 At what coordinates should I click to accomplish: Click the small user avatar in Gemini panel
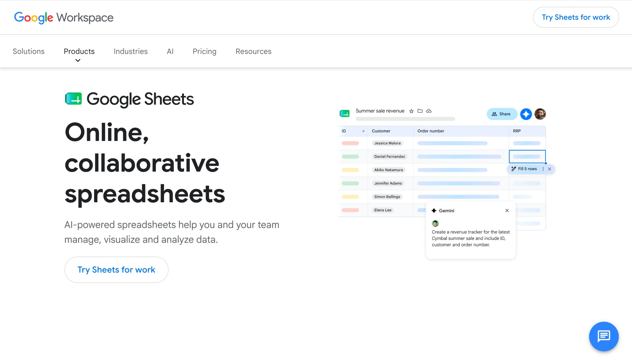point(435,223)
